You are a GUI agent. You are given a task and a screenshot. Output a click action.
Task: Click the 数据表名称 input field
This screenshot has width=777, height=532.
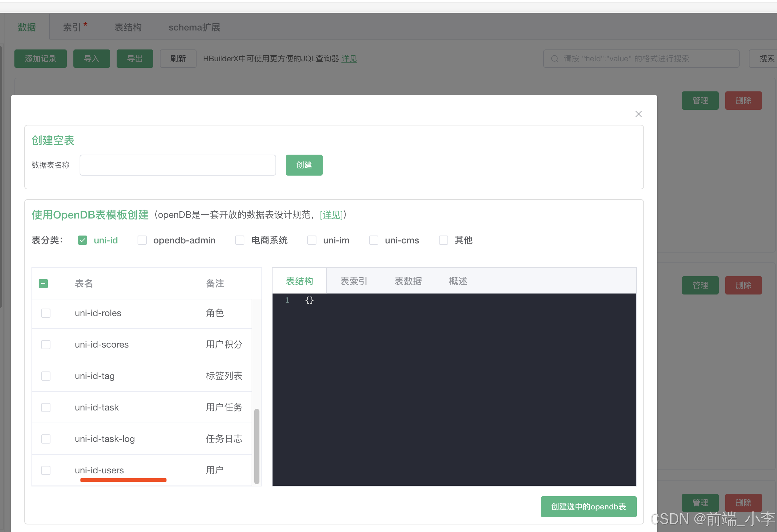[178, 165]
